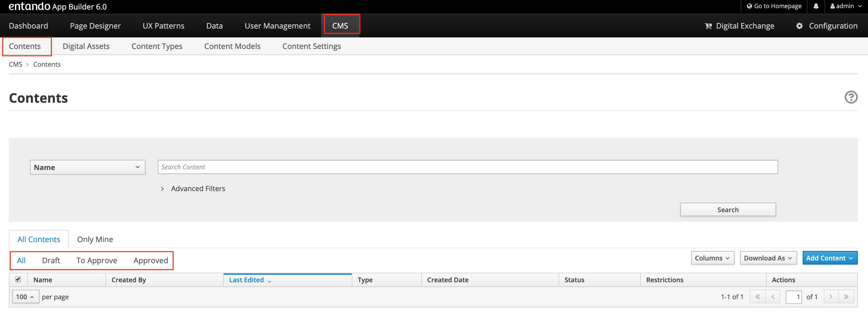This screenshot has height=321, width=868.
Task: Switch to the Only Mine tab
Action: pyautogui.click(x=95, y=239)
